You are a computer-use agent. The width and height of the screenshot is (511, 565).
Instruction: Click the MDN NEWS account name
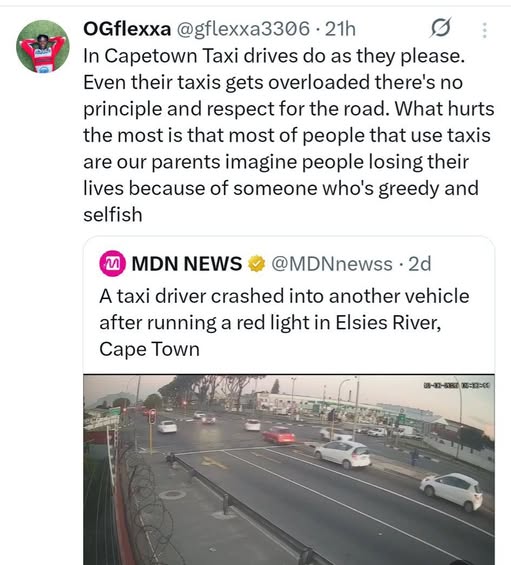(187, 264)
